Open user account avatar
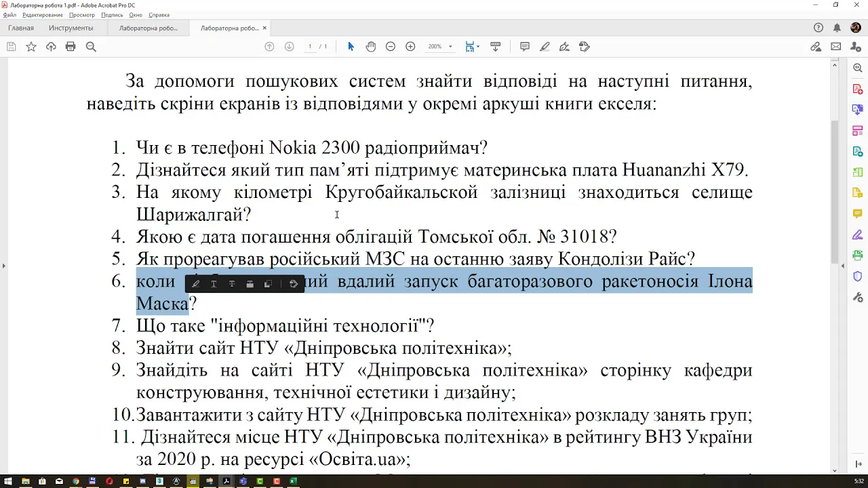 (856, 28)
